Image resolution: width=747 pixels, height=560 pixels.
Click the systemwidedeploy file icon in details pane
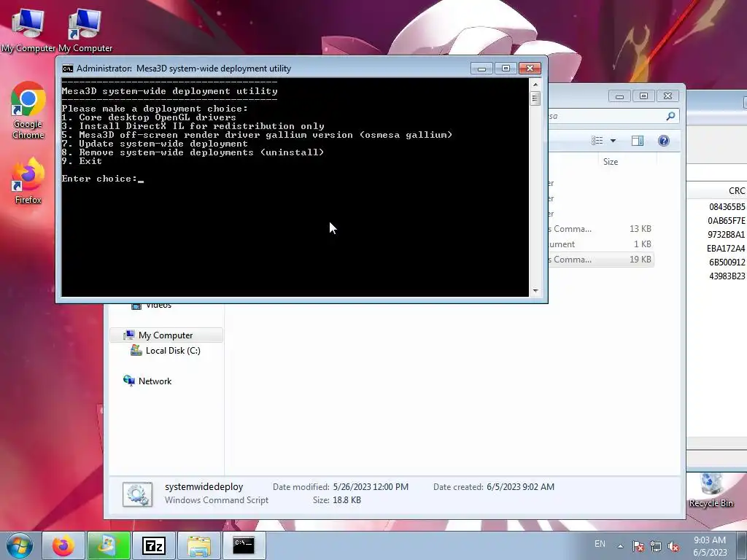(138, 494)
